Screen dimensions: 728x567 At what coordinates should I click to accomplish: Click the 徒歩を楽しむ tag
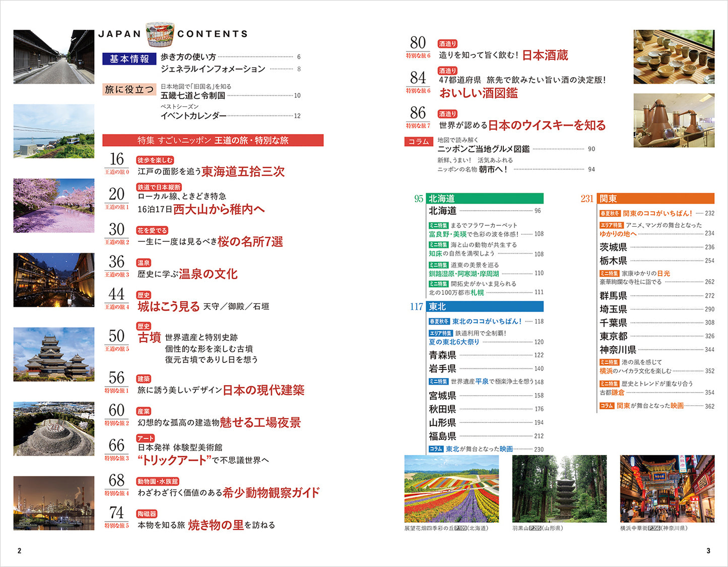pos(155,160)
